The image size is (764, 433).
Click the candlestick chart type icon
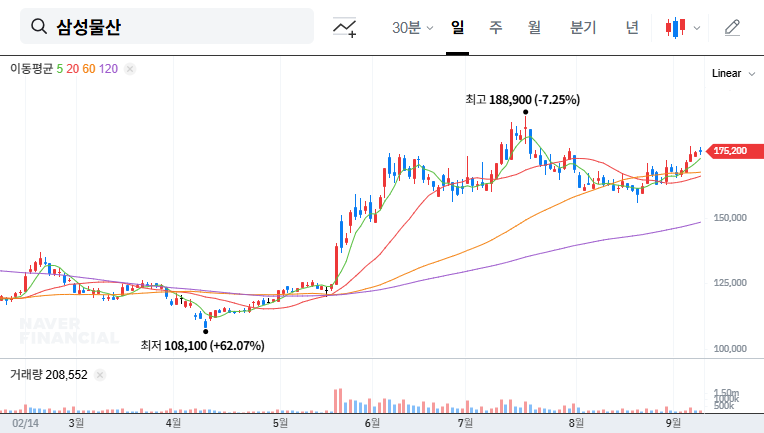(x=676, y=28)
